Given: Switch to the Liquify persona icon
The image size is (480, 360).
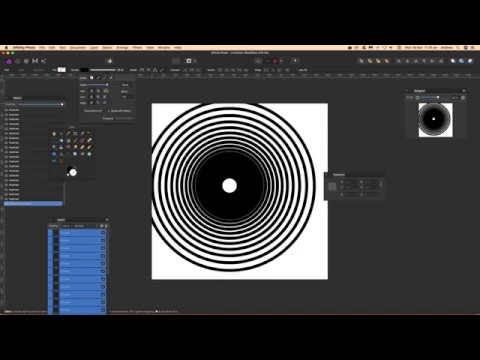Looking at the screenshot, I should 18,61.
